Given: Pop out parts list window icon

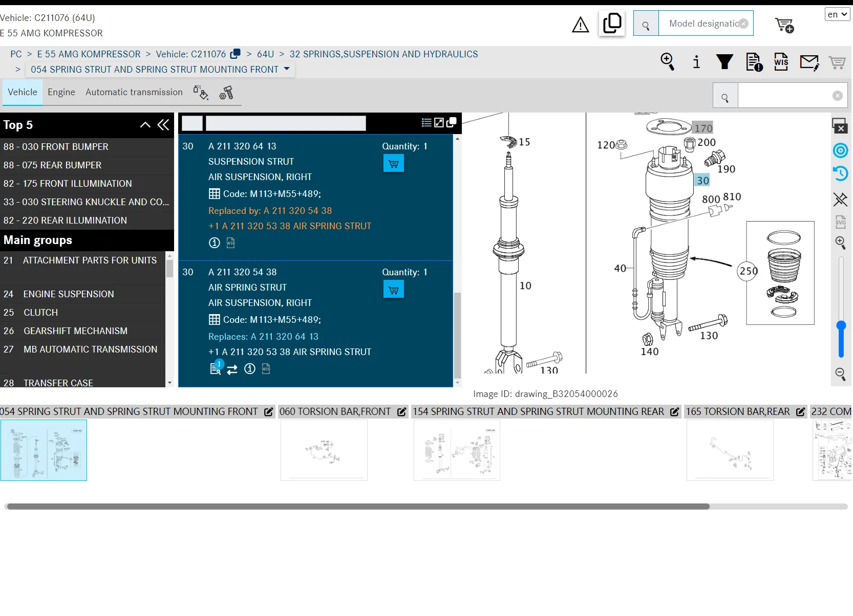Looking at the screenshot, I should [451, 123].
